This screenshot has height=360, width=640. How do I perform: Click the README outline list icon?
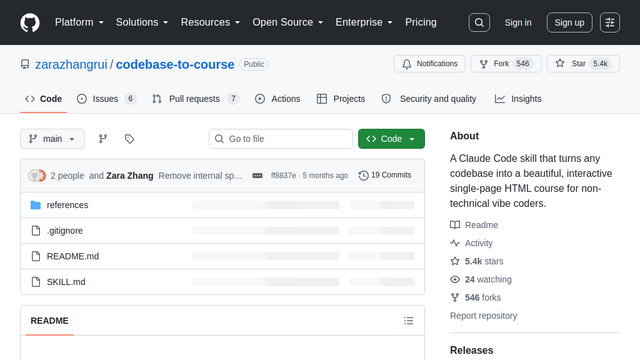coord(408,321)
